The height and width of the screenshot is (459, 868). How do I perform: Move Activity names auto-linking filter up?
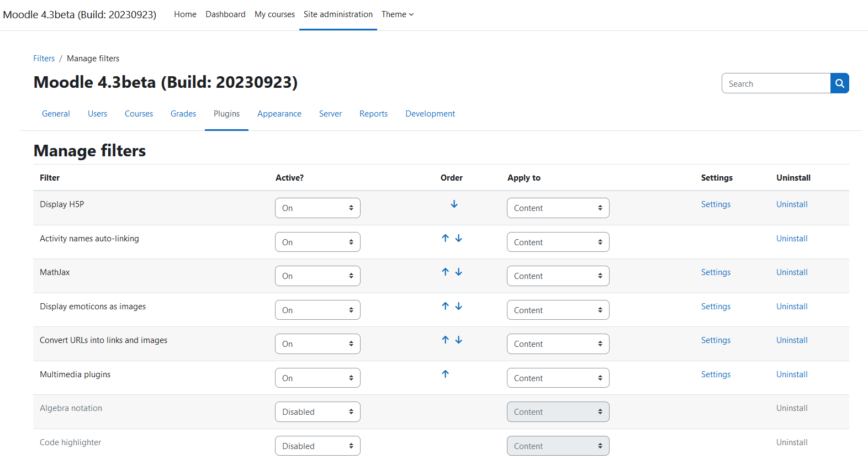pos(445,238)
